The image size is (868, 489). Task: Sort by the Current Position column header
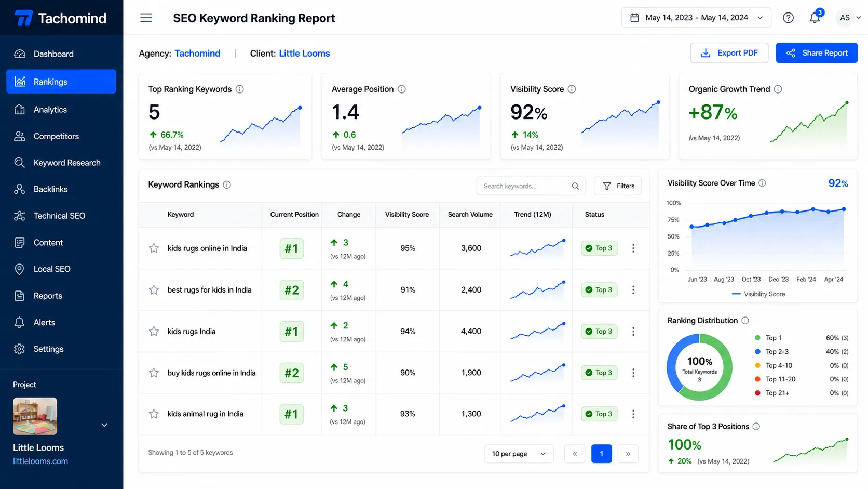pos(294,214)
